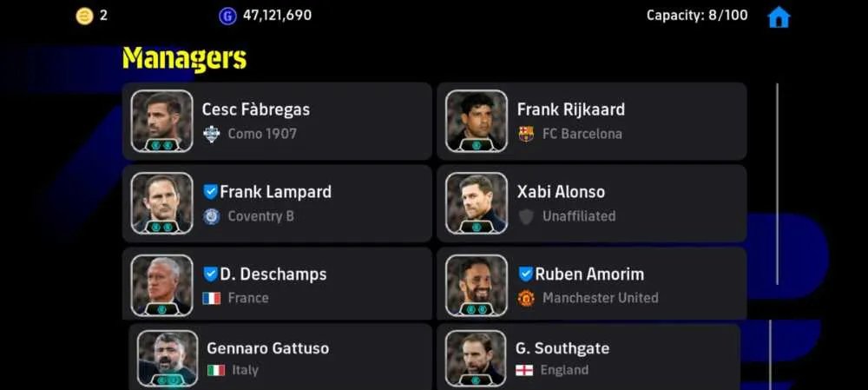The image size is (868, 390).
Task: Tap the France flag icon
Action: point(212,298)
